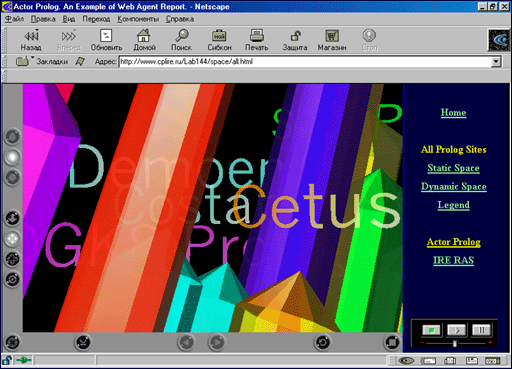
Task: Click the Goto button in viewer corner
Action: 12,342
